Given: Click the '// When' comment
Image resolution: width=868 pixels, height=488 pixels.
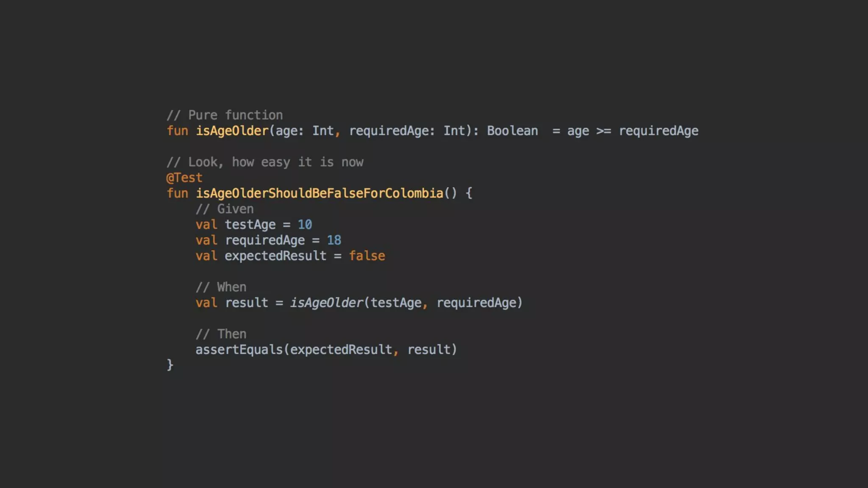Looking at the screenshot, I should tap(221, 287).
